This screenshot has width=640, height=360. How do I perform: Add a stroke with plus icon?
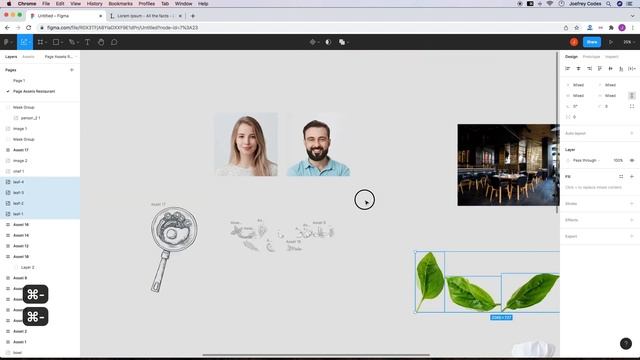[632, 203]
